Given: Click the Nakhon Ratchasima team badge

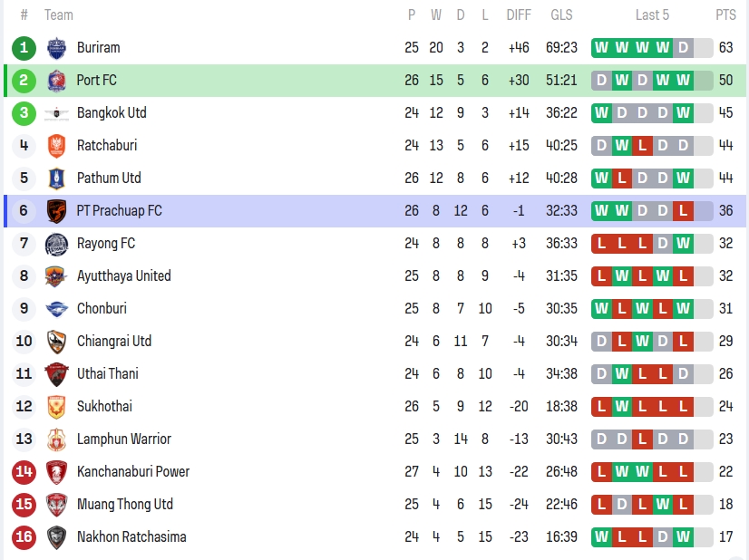Looking at the screenshot, I should 56,537.
